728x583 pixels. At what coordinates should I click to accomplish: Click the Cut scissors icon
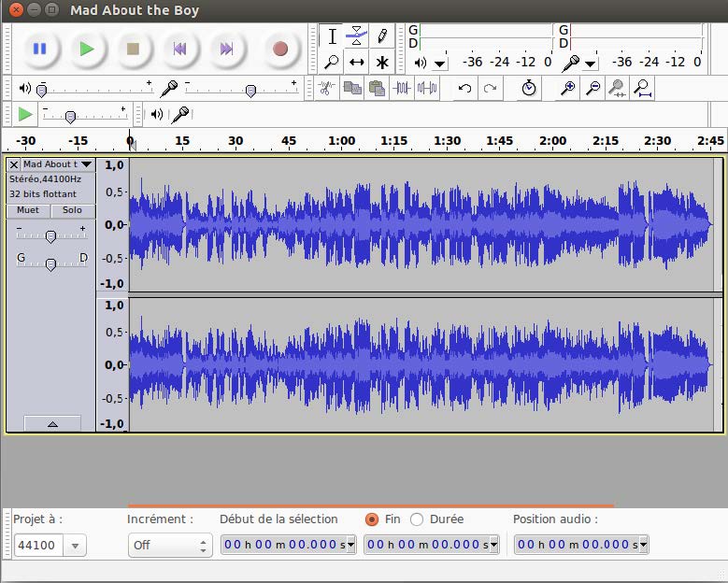pyautogui.click(x=325, y=88)
